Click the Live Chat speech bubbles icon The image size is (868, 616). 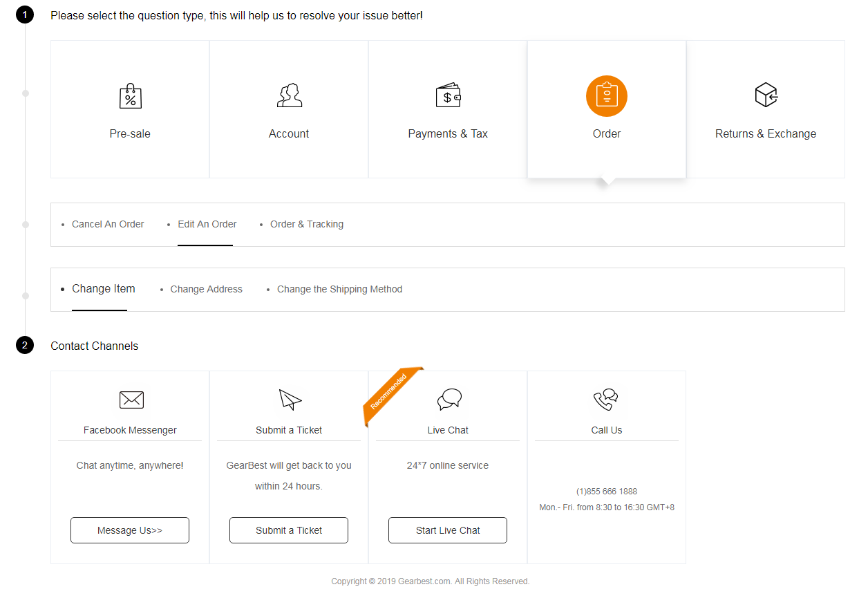(449, 400)
